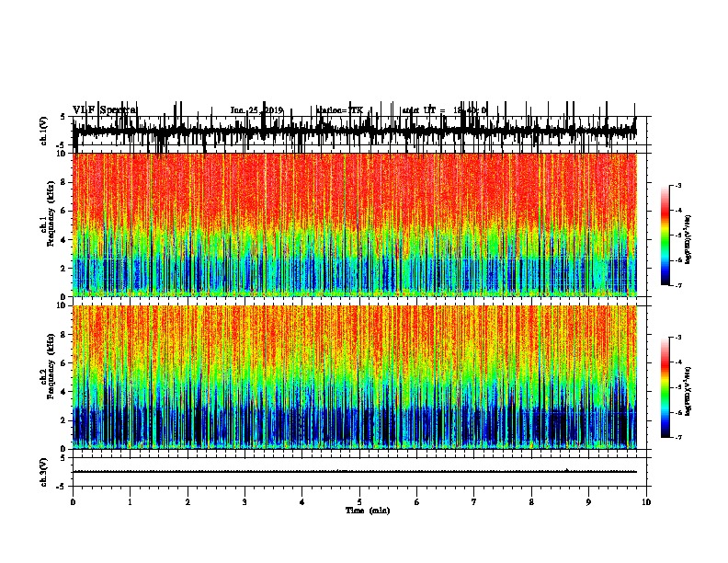The height and width of the screenshot is (563, 728).
Task: Click the "-7" label on ch.1 color bar
Action: (677, 285)
